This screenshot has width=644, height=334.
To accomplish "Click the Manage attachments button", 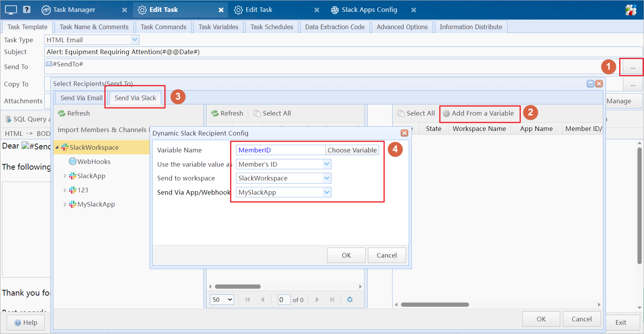I will 619,101.
